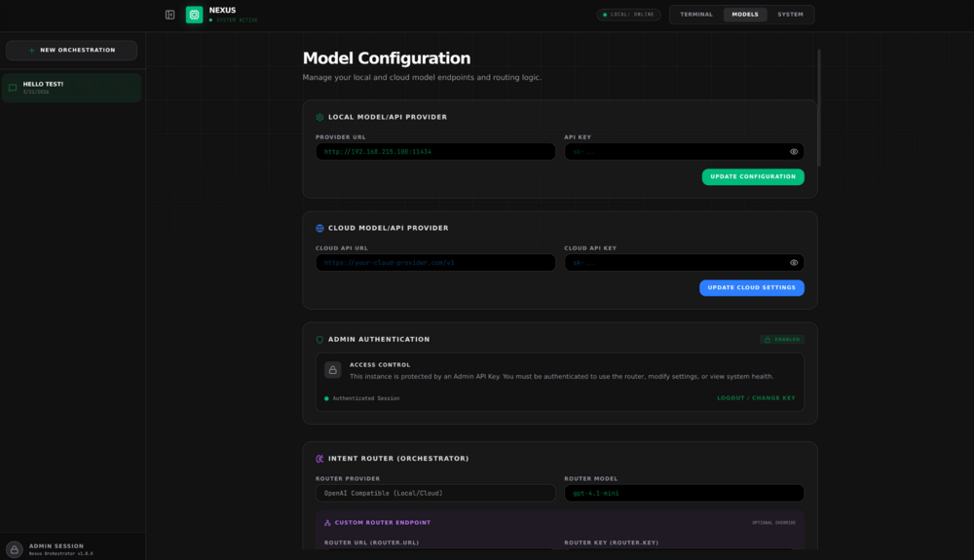Open the Router Provider dropdown
The image size is (974, 560).
click(435, 493)
